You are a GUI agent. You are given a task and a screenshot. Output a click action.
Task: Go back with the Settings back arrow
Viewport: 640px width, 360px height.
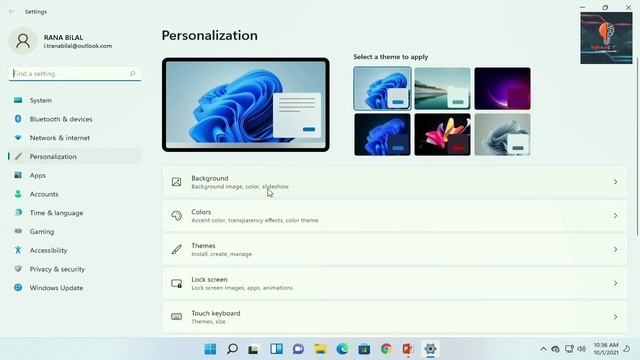coord(12,11)
